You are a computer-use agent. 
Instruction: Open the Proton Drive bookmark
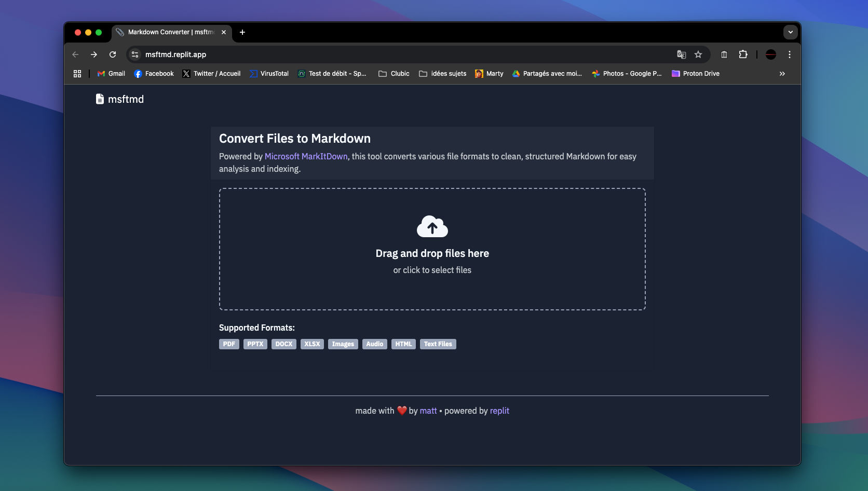click(696, 74)
